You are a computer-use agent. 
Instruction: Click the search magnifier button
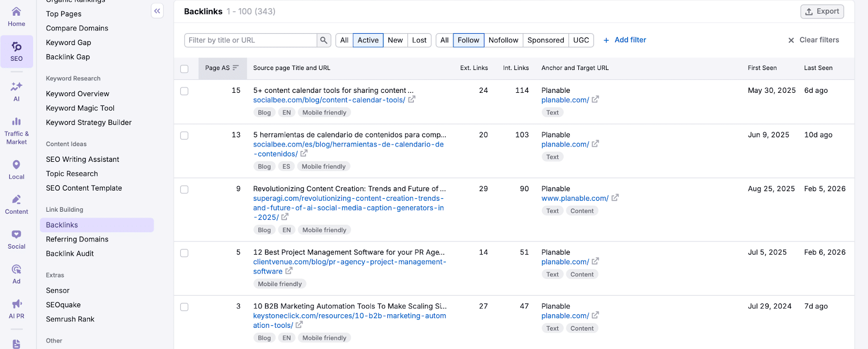coord(324,40)
